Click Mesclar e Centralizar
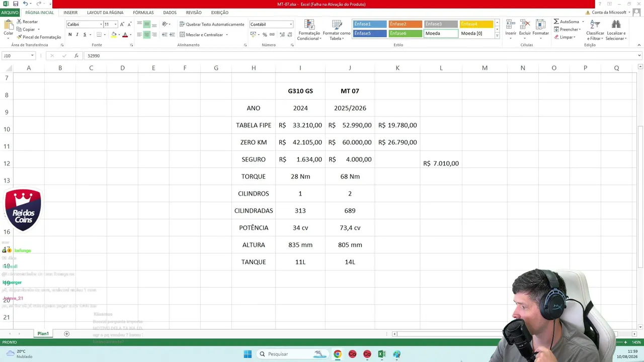644x362 pixels. tap(201, 35)
